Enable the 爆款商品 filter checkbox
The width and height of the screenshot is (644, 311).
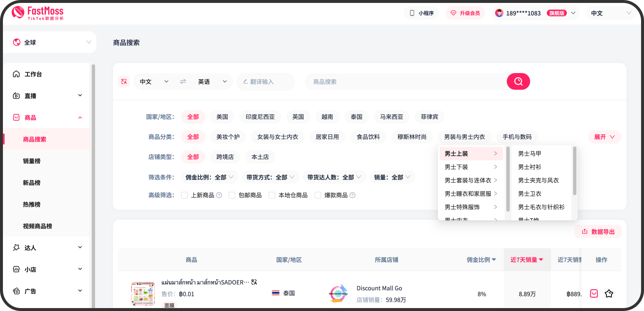click(x=318, y=195)
